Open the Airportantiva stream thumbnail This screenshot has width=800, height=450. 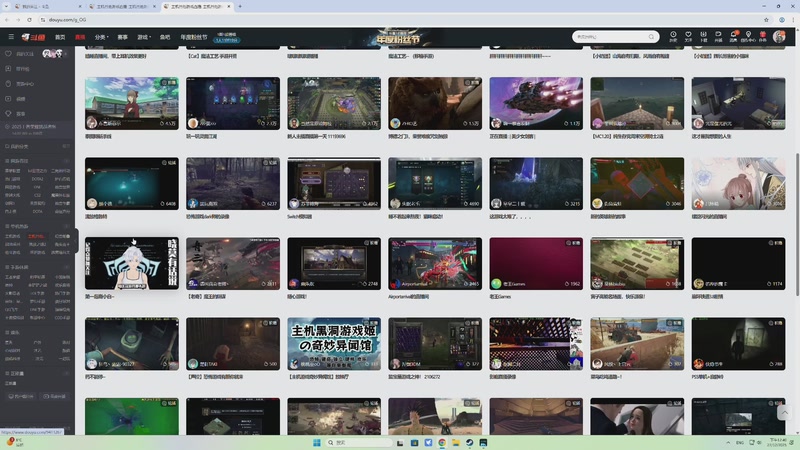435,263
